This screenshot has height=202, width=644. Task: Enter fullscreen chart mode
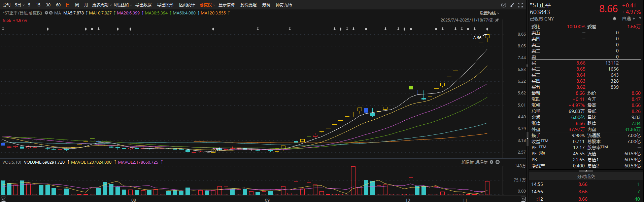click(520, 5)
